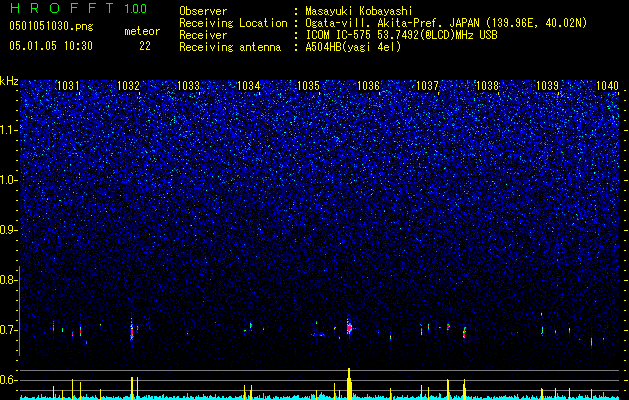
Task: Click the 0.6 frequency axis label
Action: pos(8,380)
